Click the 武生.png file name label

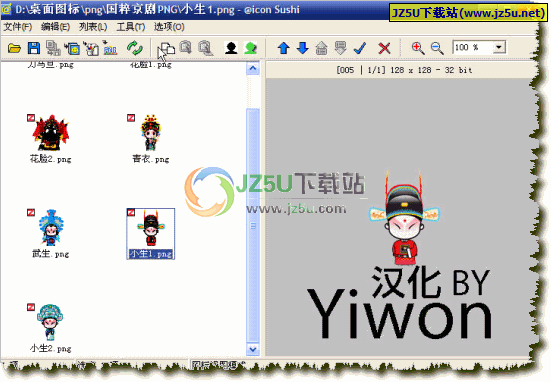tap(51, 254)
